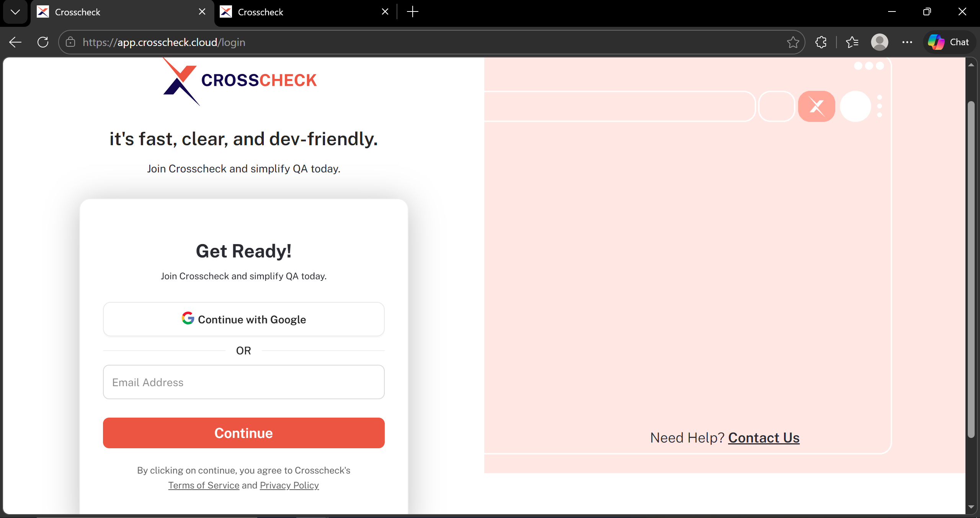This screenshot has height=518, width=980.
Task: Click the reload page icon
Action: [x=43, y=42]
